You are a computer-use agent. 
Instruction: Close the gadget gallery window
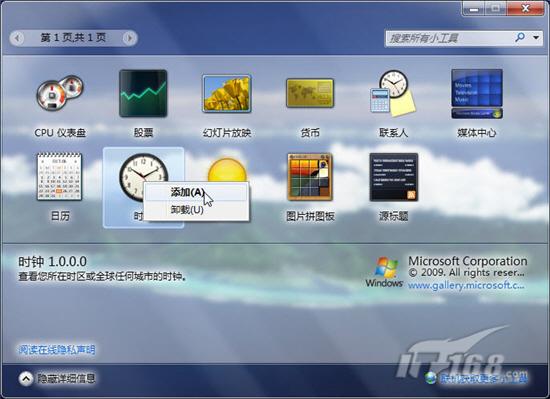click(525, 8)
